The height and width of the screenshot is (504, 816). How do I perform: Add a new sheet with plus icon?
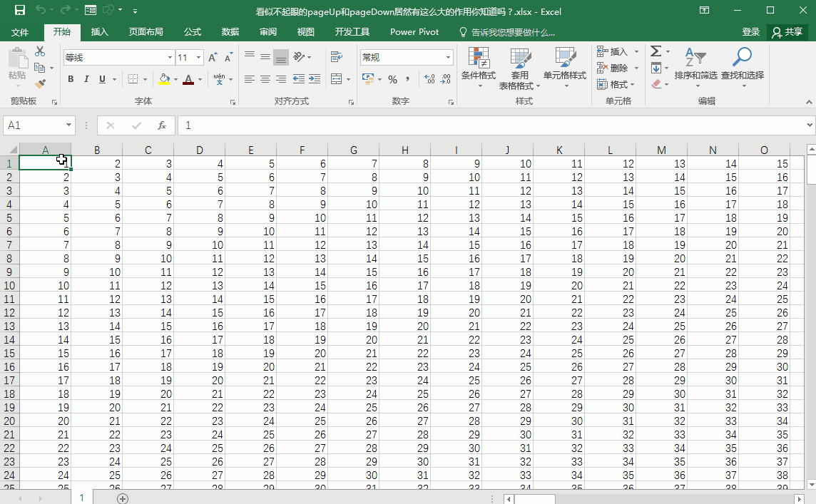122,499
